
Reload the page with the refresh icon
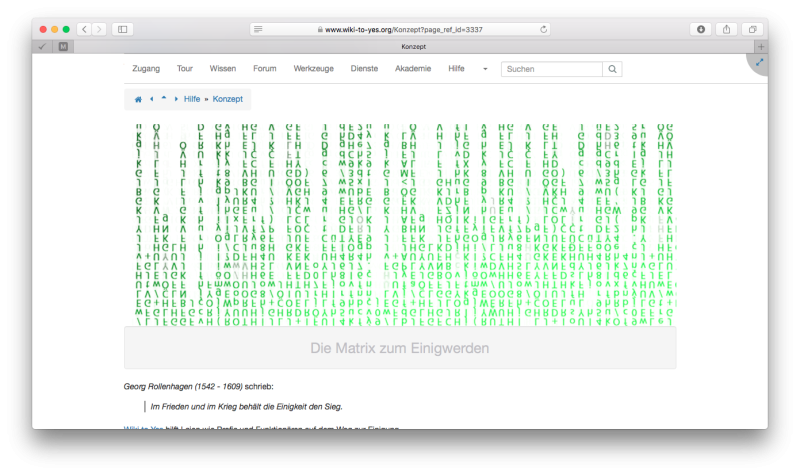point(544,29)
